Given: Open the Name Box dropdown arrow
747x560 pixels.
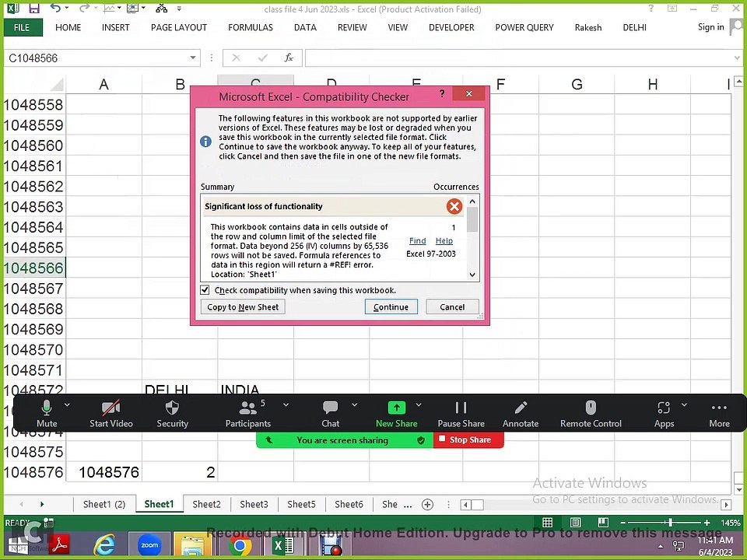Looking at the screenshot, I should click(192, 58).
